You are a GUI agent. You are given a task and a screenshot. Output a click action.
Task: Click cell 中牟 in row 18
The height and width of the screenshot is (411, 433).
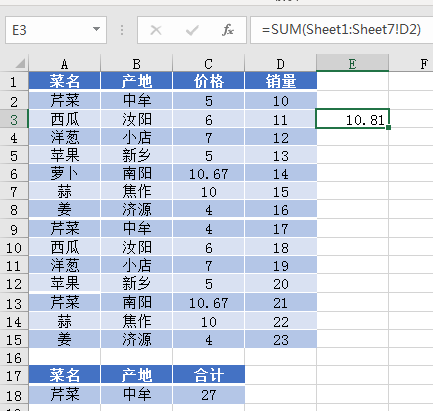136,395
